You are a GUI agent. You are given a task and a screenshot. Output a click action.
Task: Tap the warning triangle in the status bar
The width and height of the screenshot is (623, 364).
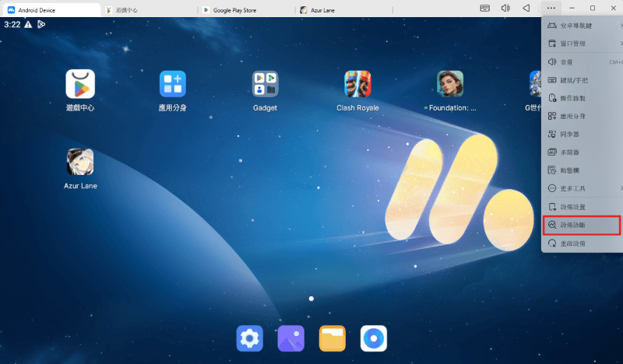[28, 25]
